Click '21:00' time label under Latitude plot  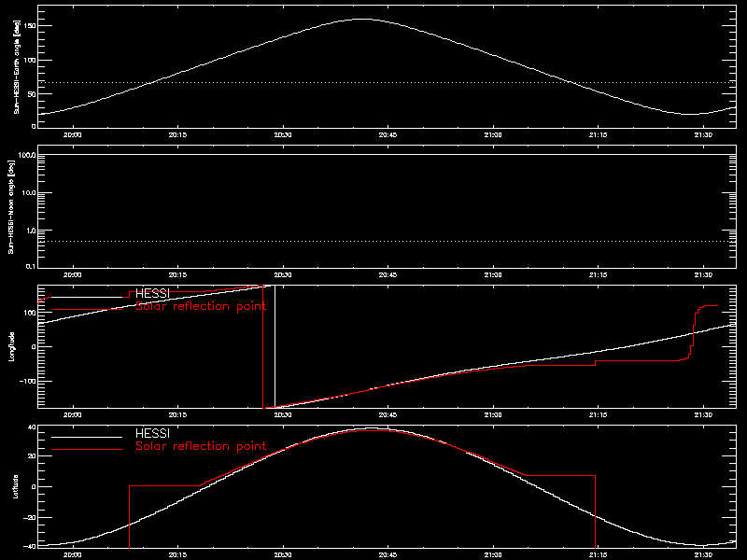click(x=493, y=554)
